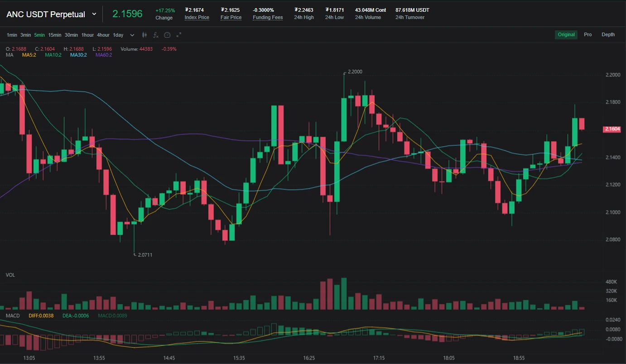
Task: Click the 2.1800 price axis label
Action: pyautogui.click(x=613, y=102)
